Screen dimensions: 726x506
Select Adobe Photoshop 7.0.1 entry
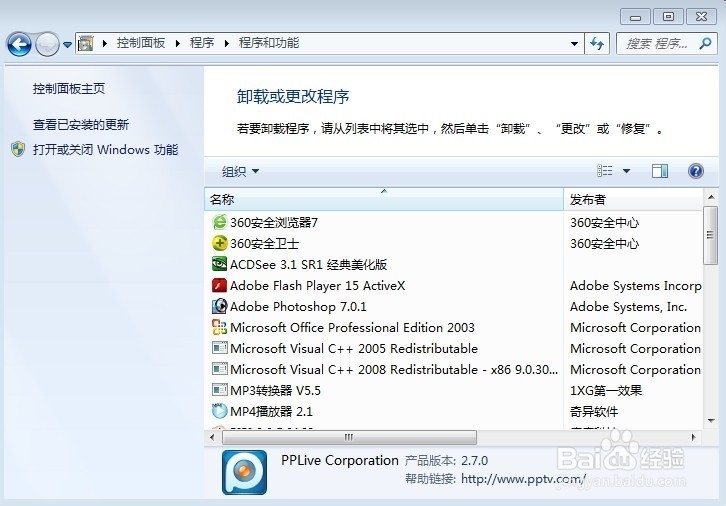coord(298,306)
